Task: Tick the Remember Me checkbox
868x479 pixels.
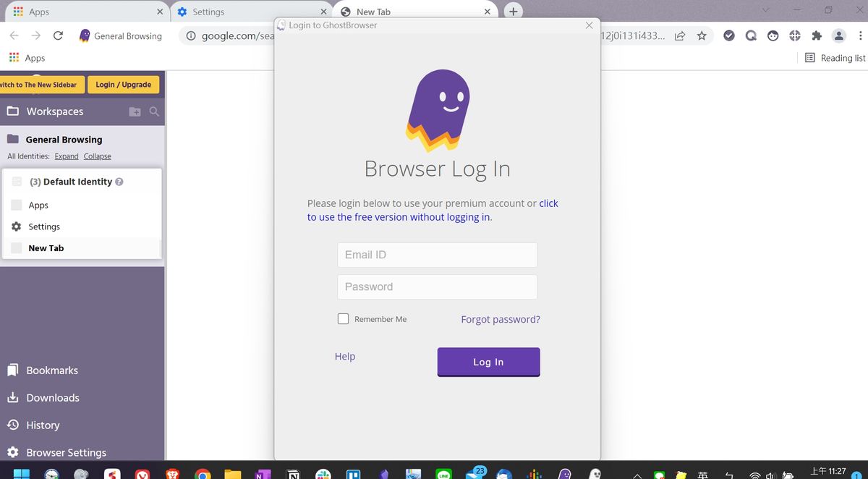Action: [x=344, y=318]
